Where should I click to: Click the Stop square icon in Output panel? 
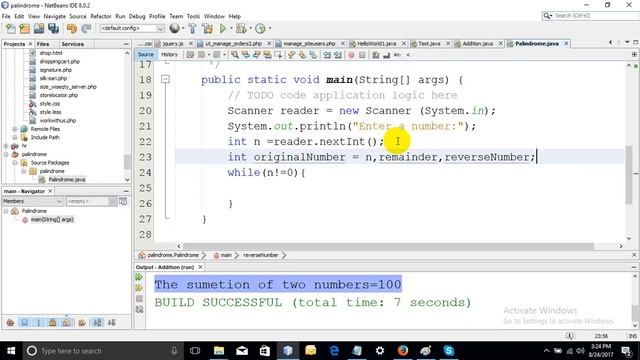139,298
